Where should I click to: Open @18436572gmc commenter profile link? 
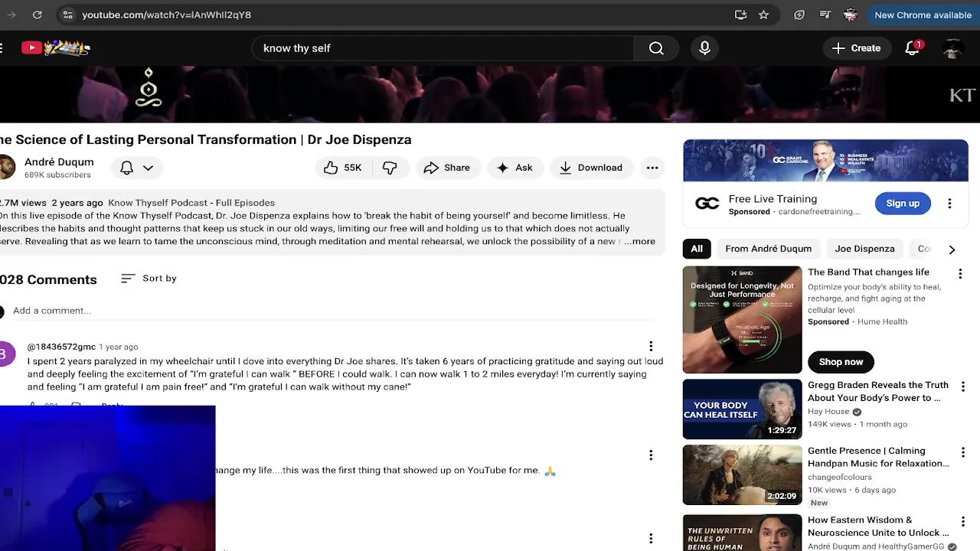tap(61, 347)
